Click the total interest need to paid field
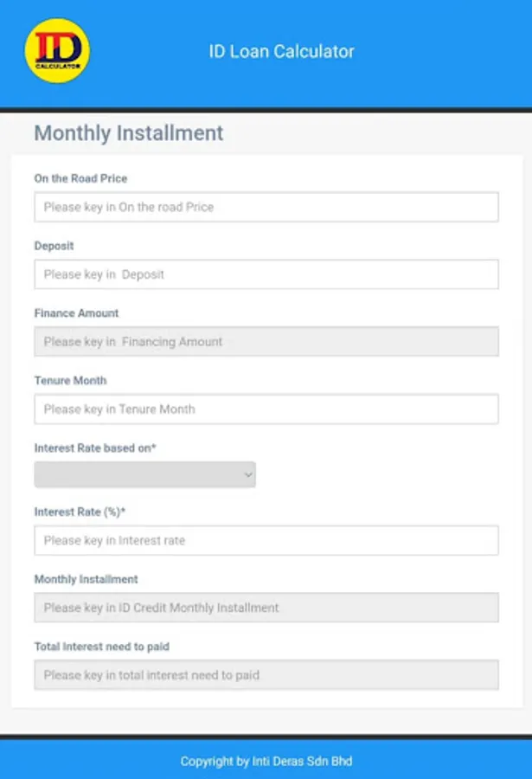The width and height of the screenshot is (532, 779). coord(266,675)
